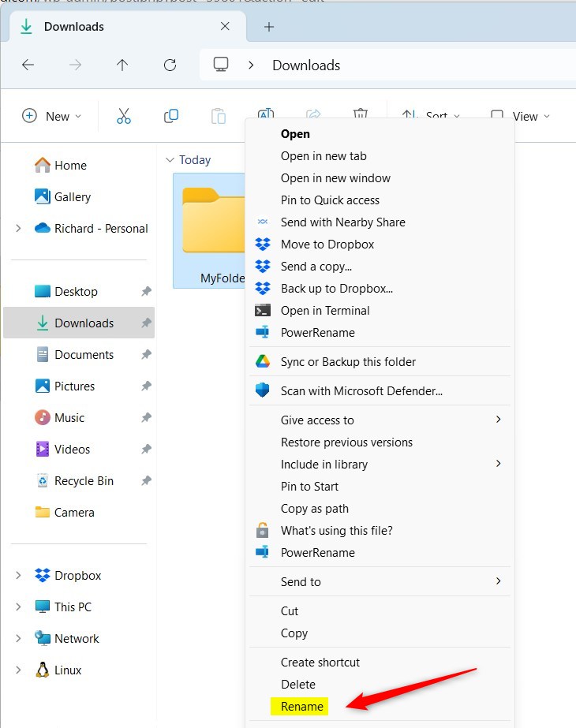
Task: Choose Send a copy… Dropbox option
Action: (x=316, y=267)
